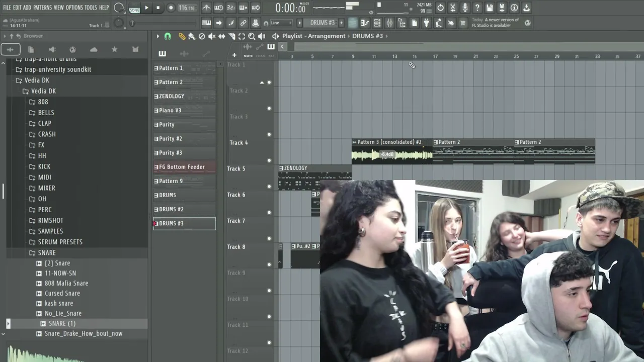644x362 pixels.
Task: Select FG Bottom Feeder pattern
Action: (184, 167)
